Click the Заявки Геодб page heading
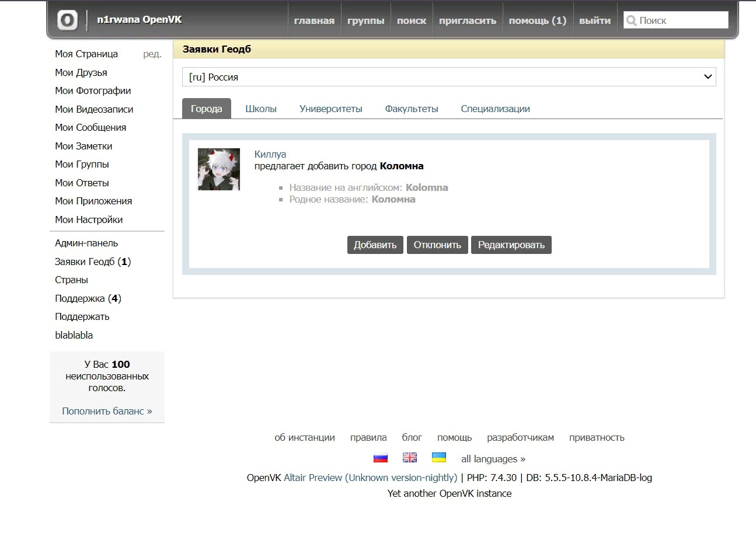Image resolution: width=756 pixels, height=533 pixels. [217, 50]
